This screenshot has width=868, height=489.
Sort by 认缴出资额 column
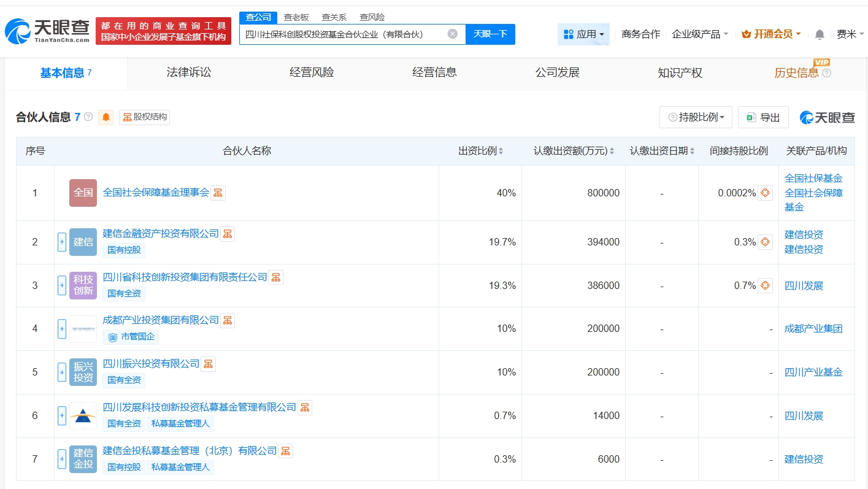(573, 151)
